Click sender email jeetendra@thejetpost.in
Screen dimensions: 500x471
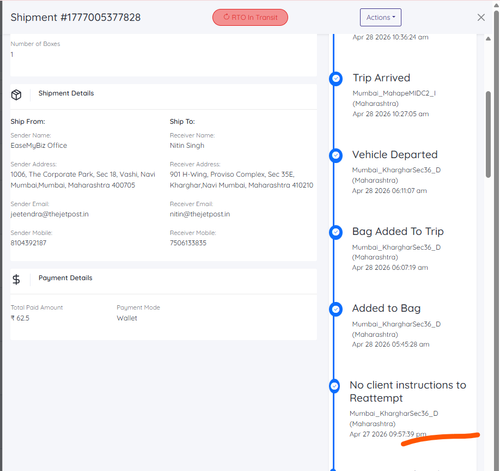point(50,214)
